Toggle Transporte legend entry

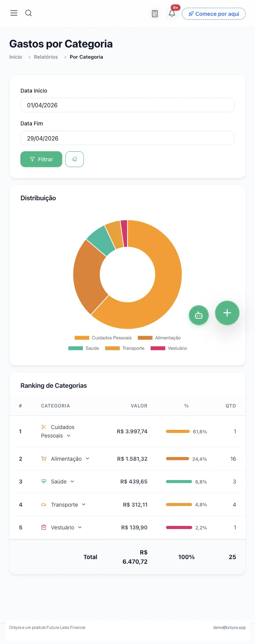(125, 348)
